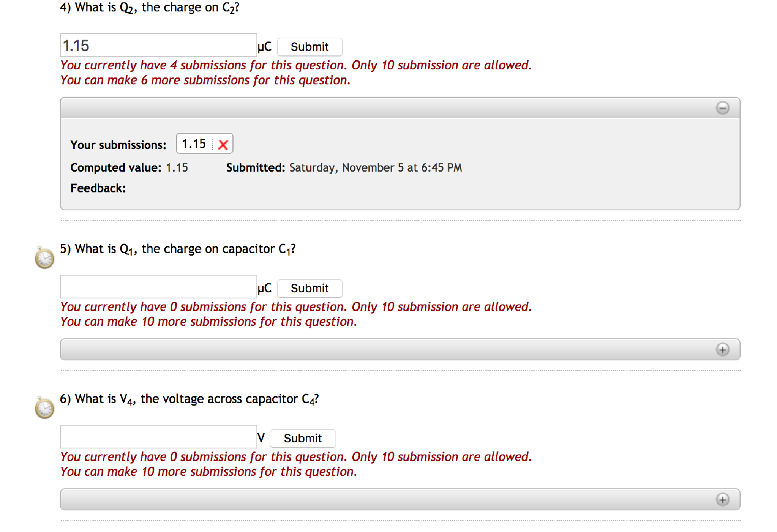777x532 pixels.
Task: Expand question 6 submission history panel
Action: pyautogui.click(x=722, y=499)
